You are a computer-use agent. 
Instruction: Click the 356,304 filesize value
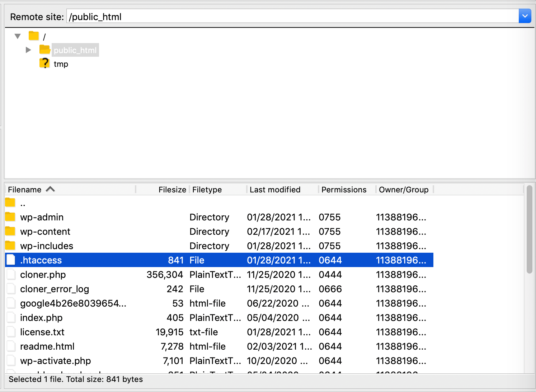pyautogui.click(x=165, y=275)
